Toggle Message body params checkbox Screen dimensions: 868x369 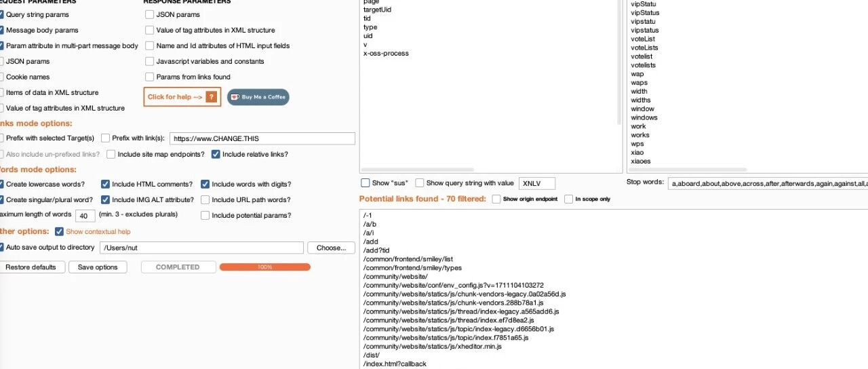tap(1, 30)
